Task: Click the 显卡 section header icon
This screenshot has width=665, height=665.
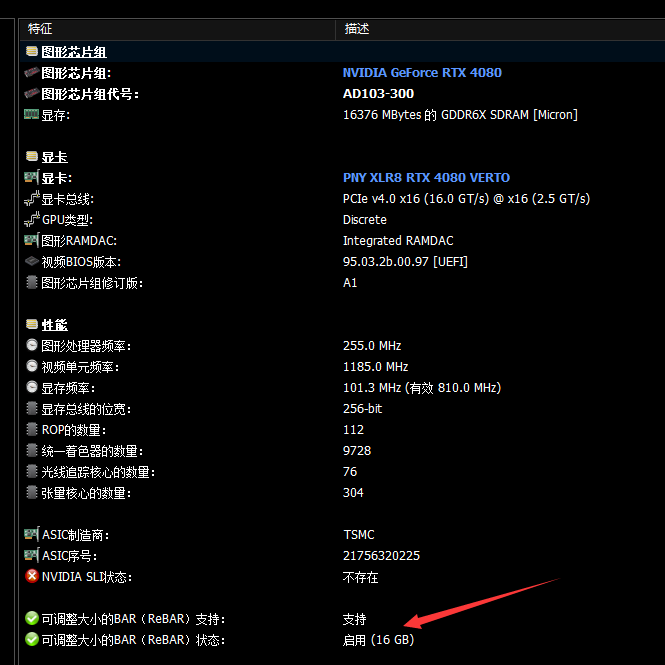Action: [32, 156]
